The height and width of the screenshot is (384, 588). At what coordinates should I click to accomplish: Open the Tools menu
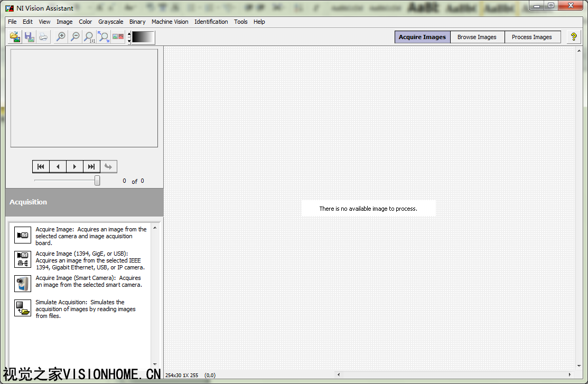(241, 22)
